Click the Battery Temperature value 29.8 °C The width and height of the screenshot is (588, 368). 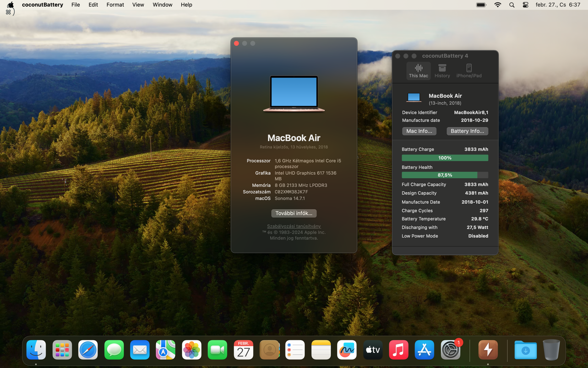pyautogui.click(x=479, y=219)
